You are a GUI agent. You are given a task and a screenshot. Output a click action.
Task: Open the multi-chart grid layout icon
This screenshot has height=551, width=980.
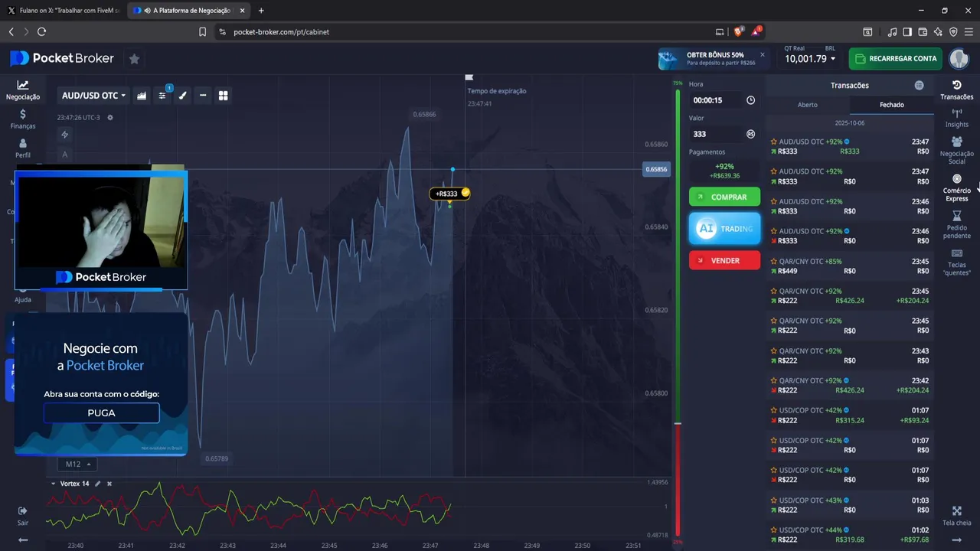[x=224, y=96]
